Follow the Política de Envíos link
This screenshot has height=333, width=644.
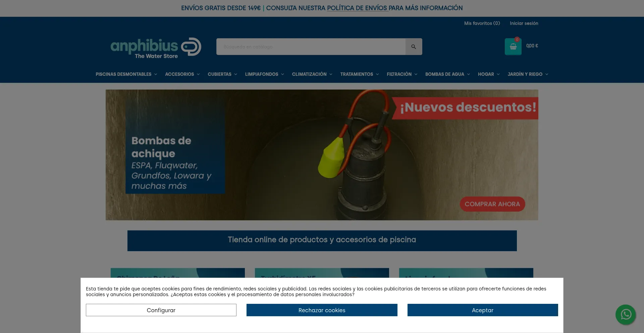(358, 8)
